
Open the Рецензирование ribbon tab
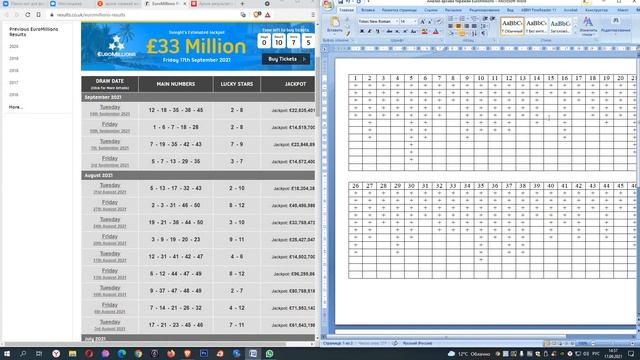pos(484,10)
